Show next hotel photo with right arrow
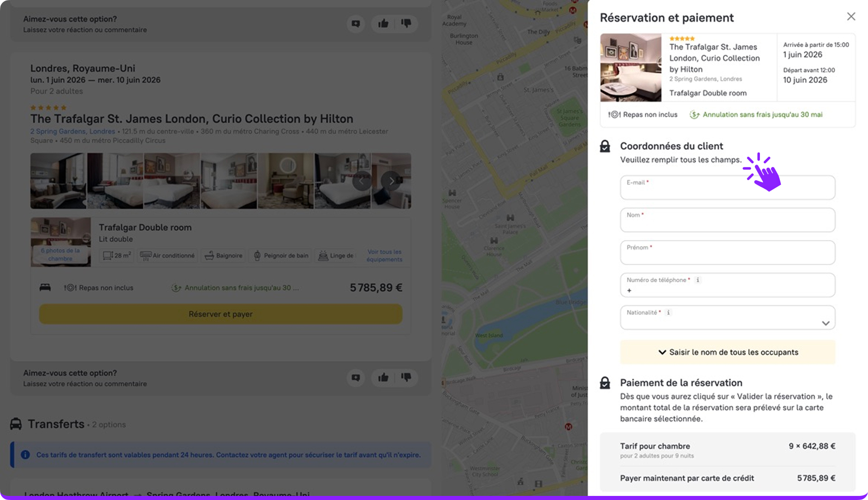868x500 pixels. 391,181
